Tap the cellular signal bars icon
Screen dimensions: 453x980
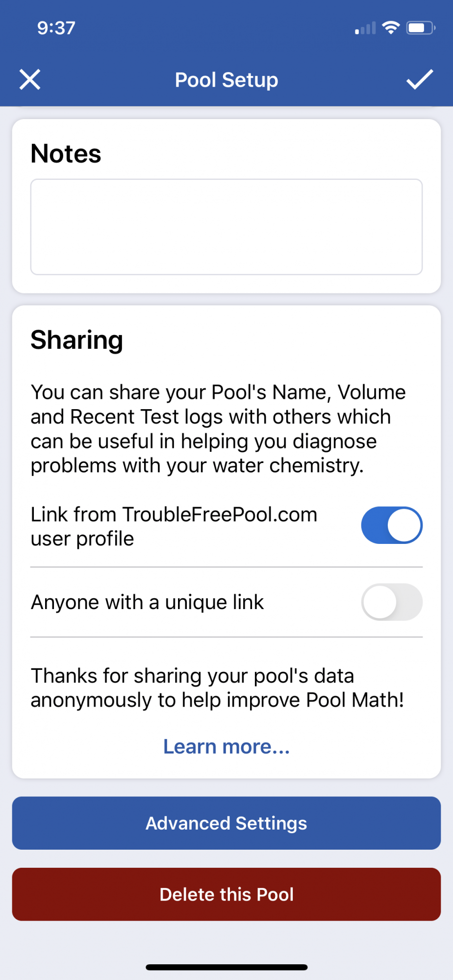click(365, 28)
